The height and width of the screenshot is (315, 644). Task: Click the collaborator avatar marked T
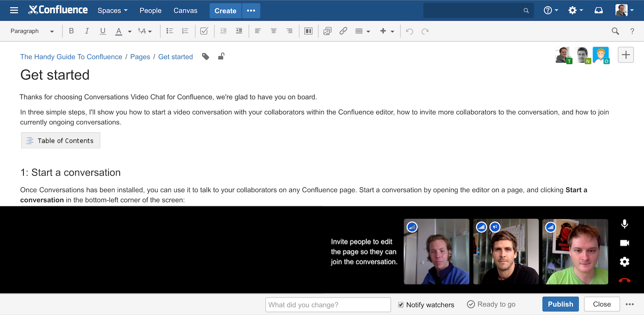pyautogui.click(x=563, y=55)
